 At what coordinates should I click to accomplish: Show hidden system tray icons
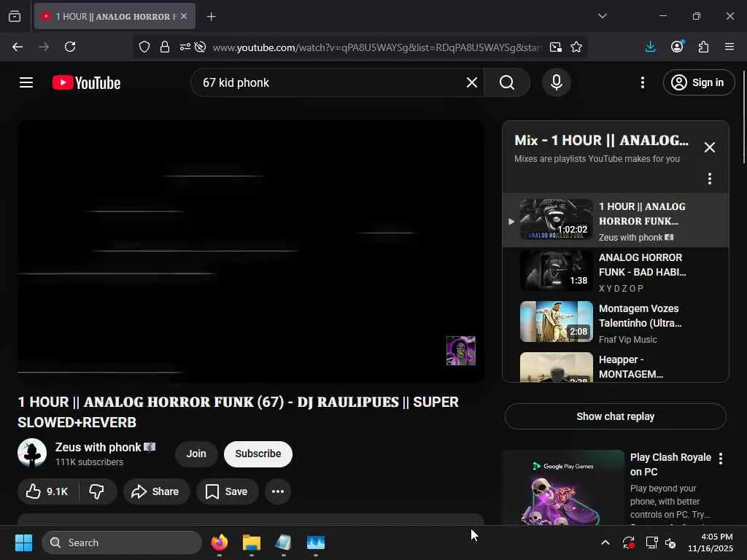click(x=605, y=542)
